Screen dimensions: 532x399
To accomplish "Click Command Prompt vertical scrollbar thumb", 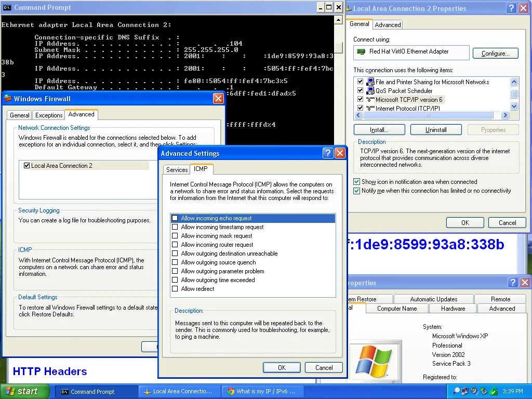I will click(x=338, y=47).
